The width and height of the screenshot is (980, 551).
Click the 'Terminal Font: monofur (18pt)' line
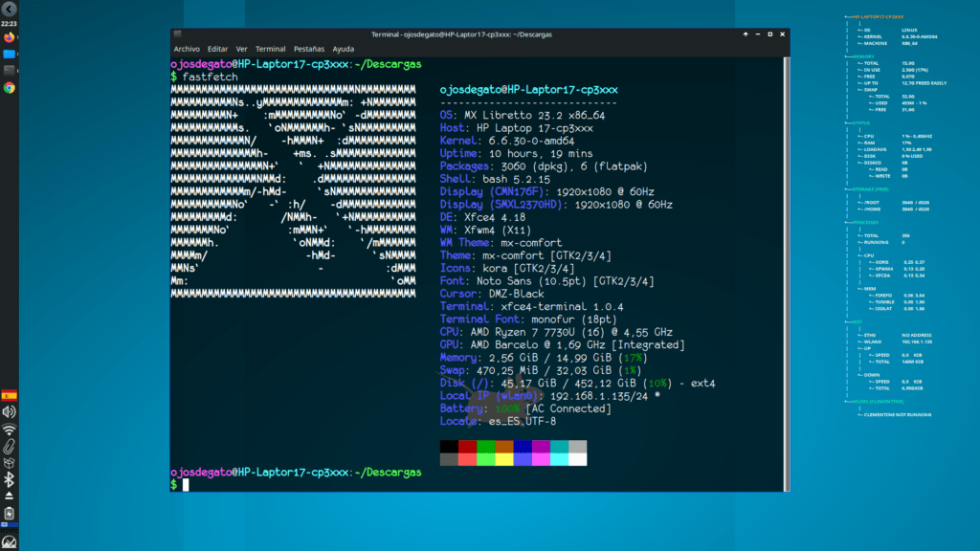coord(528,320)
